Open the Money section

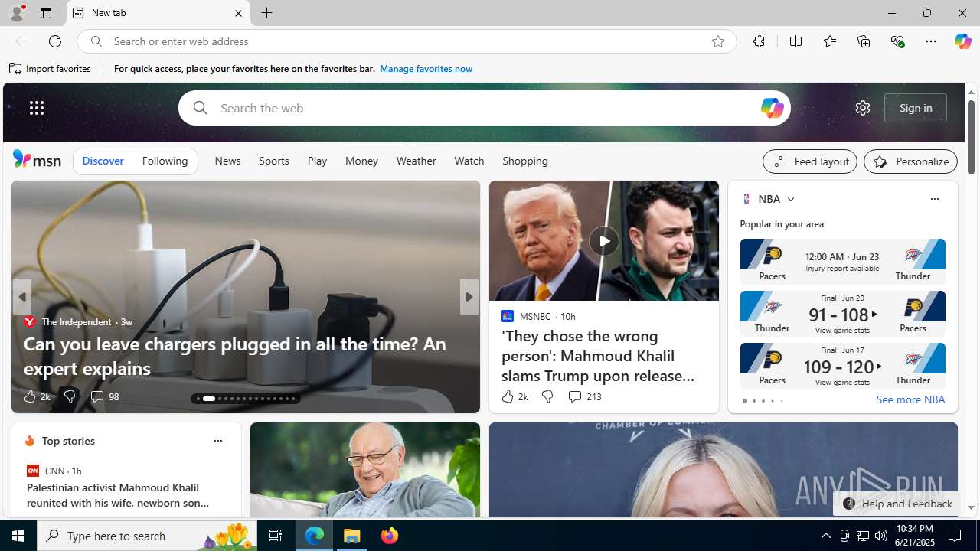(361, 161)
